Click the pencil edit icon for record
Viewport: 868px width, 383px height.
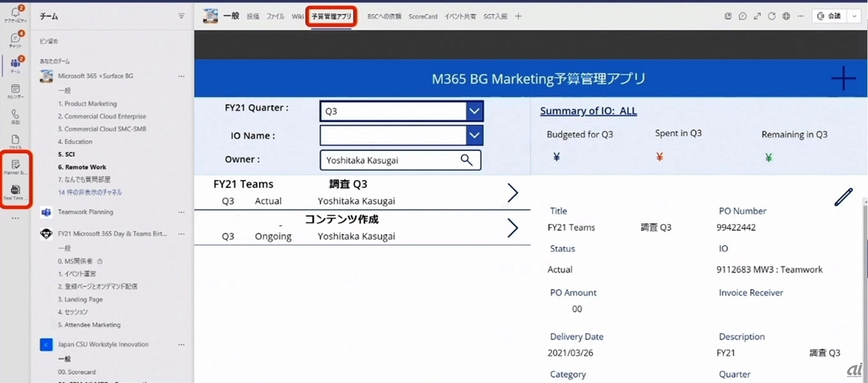pos(843,198)
